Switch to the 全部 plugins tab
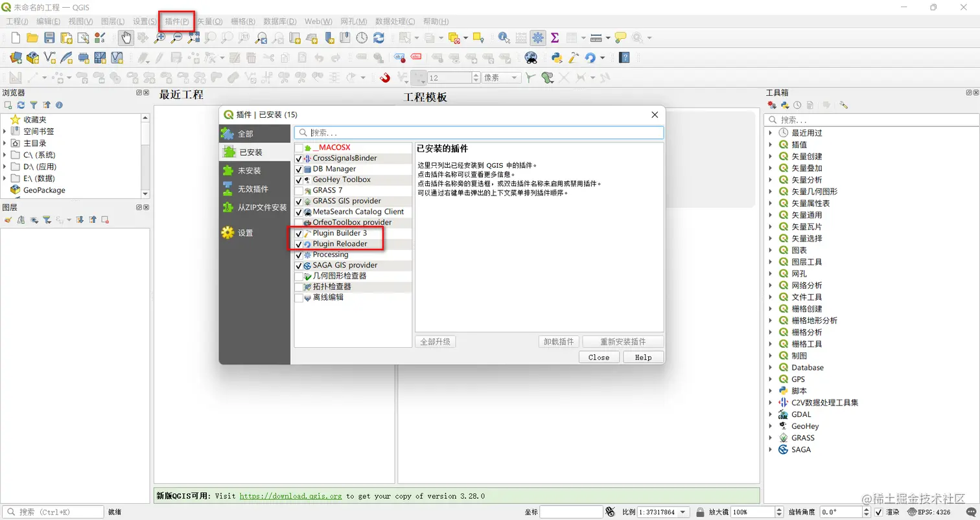Screen dimensions: 980x520 click(255, 134)
